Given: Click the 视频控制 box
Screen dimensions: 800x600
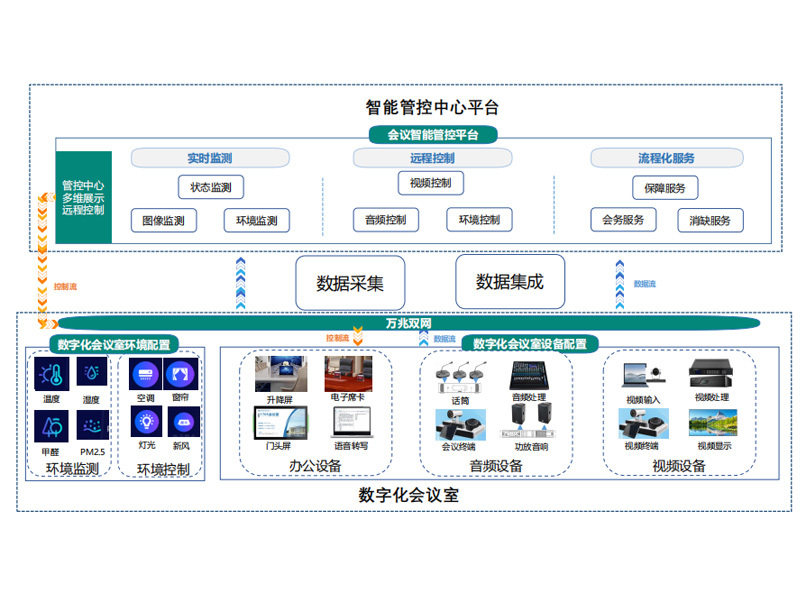Looking at the screenshot, I should click(431, 183).
